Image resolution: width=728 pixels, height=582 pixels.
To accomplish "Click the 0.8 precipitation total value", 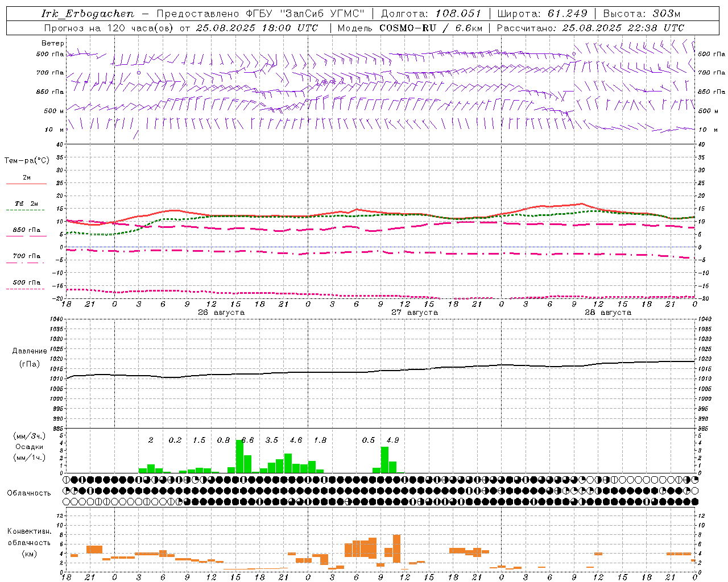I will pyautogui.click(x=224, y=440).
